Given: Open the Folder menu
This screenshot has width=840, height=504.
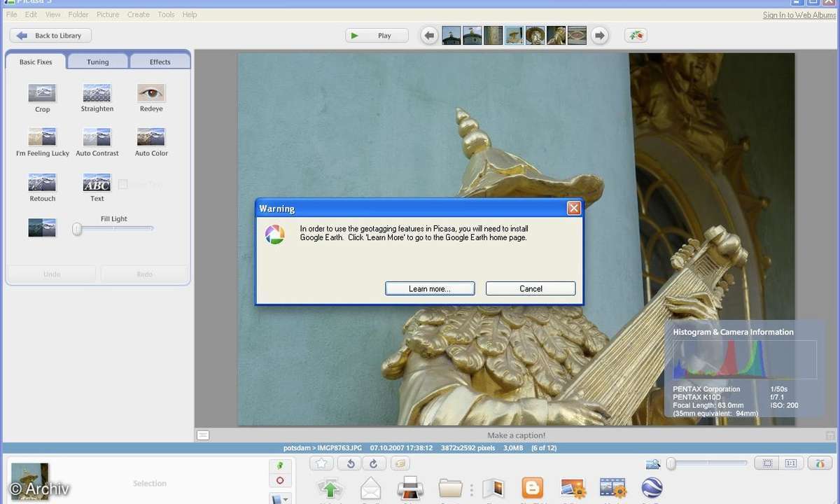Looking at the screenshot, I should point(78,14).
